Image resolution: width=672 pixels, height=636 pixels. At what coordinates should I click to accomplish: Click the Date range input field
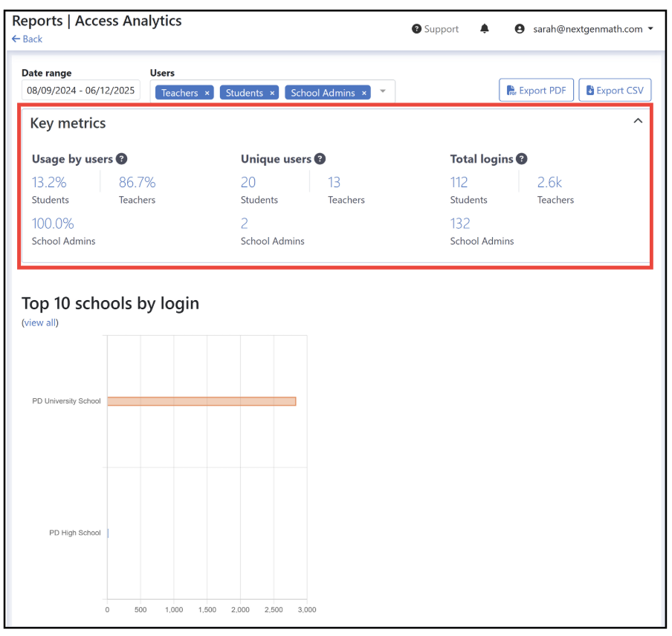click(x=80, y=91)
